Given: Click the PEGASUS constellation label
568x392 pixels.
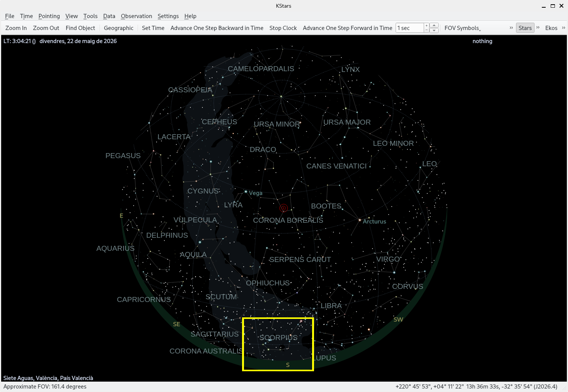Looking at the screenshot, I should click(123, 156).
